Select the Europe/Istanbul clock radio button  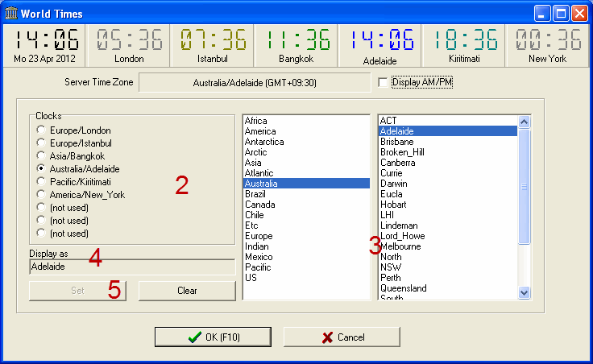coord(41,143)
